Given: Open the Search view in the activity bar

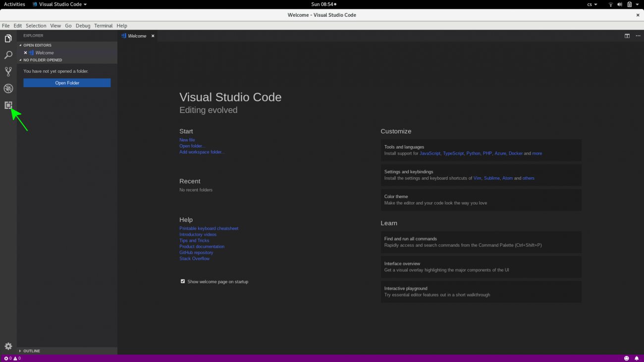Looking at the screenshot, I should point(8,55).
